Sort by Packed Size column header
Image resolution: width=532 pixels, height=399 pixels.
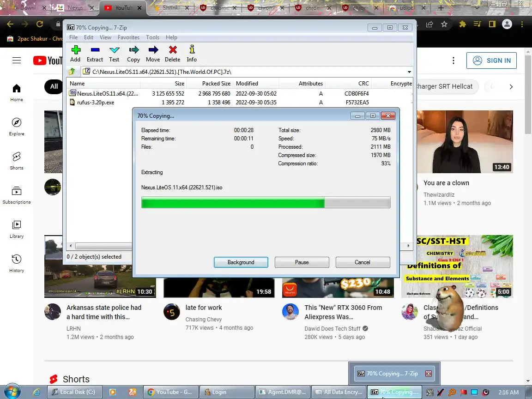(210, 84)
